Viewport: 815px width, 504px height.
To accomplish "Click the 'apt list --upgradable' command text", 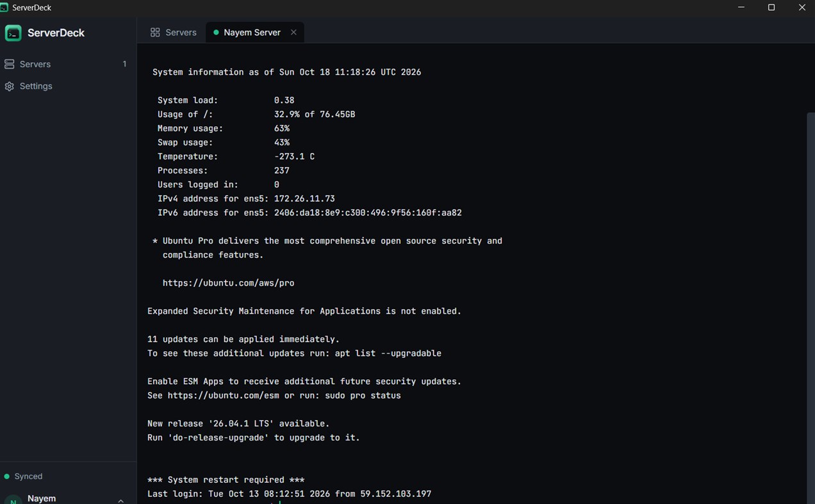I will 388,354.
